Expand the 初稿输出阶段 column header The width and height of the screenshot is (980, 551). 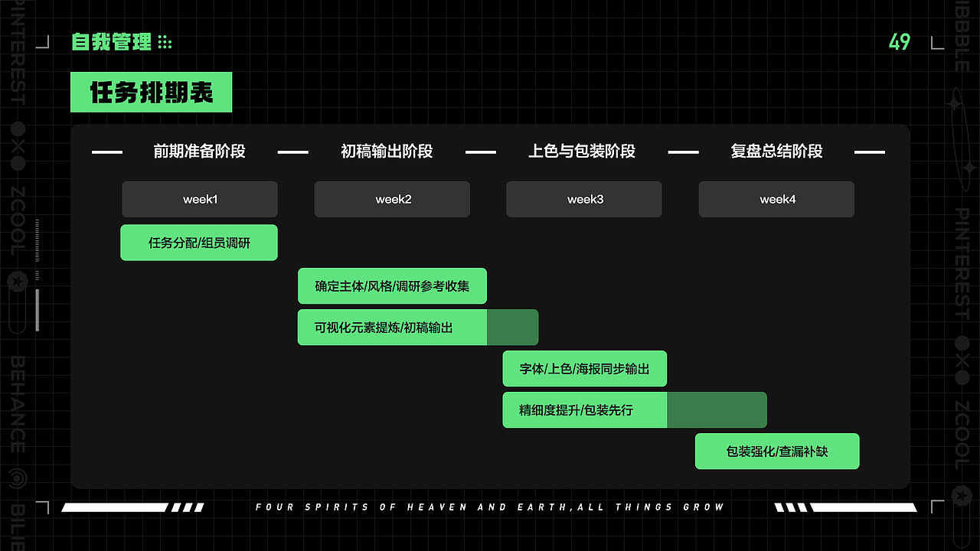click(x=387, y=152)
